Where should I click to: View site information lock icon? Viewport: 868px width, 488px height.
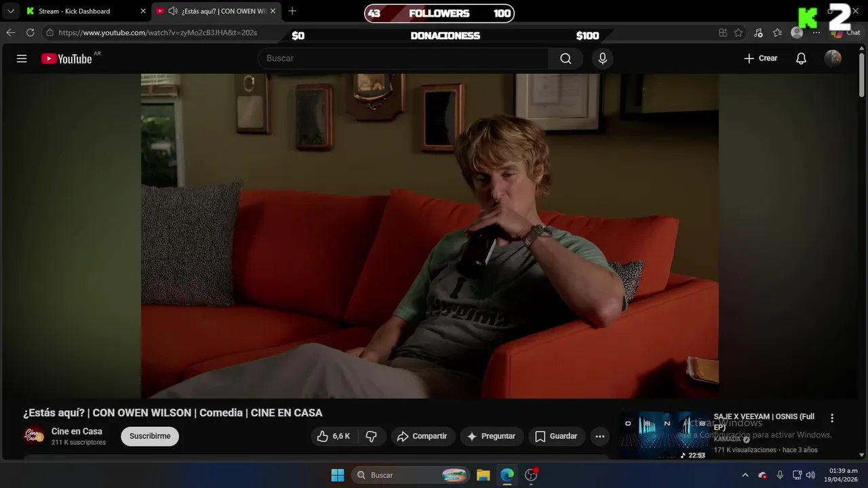click(x=50, y=33)
